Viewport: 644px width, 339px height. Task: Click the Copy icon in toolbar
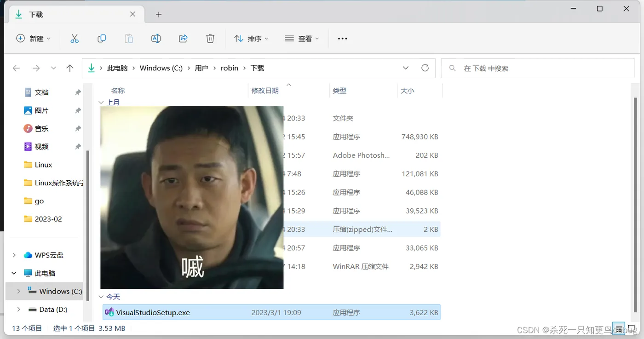click(102, 39)
